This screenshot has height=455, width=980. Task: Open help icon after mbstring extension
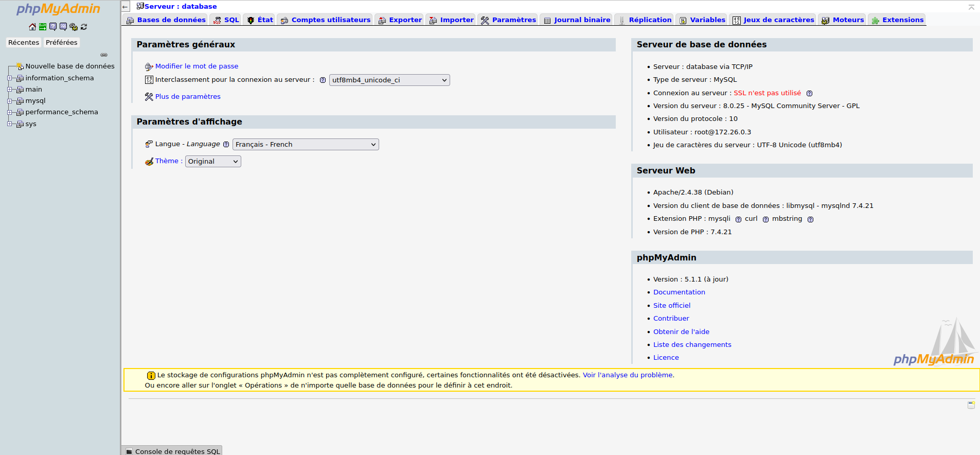coord(810,219)
